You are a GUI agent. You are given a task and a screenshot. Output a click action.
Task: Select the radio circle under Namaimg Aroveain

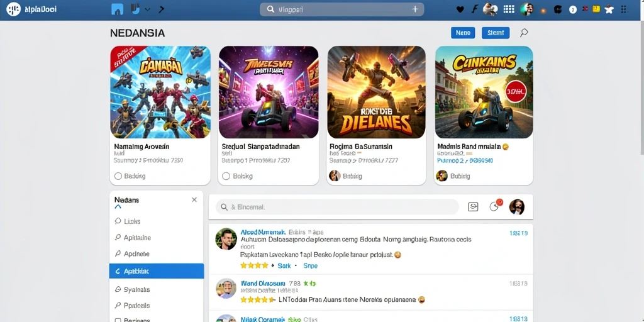(118, 176)
